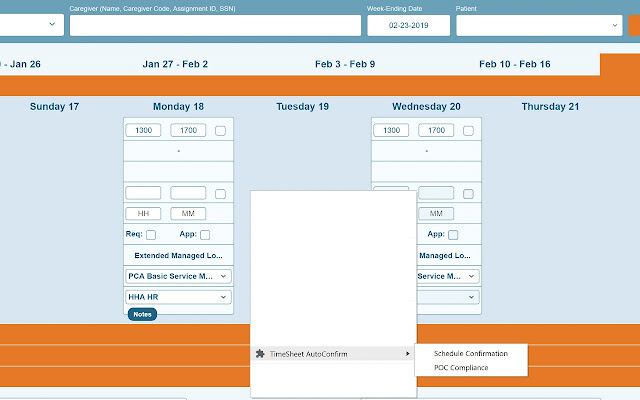Open the Notes button on Monday 18
The image size is (640, 400).
(x=142, y=314)
